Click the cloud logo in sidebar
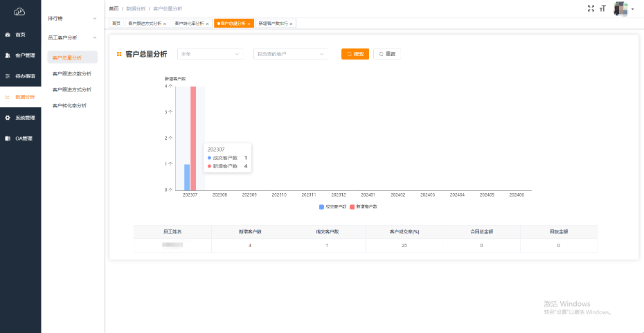644x333 pixels. (19, 11)
